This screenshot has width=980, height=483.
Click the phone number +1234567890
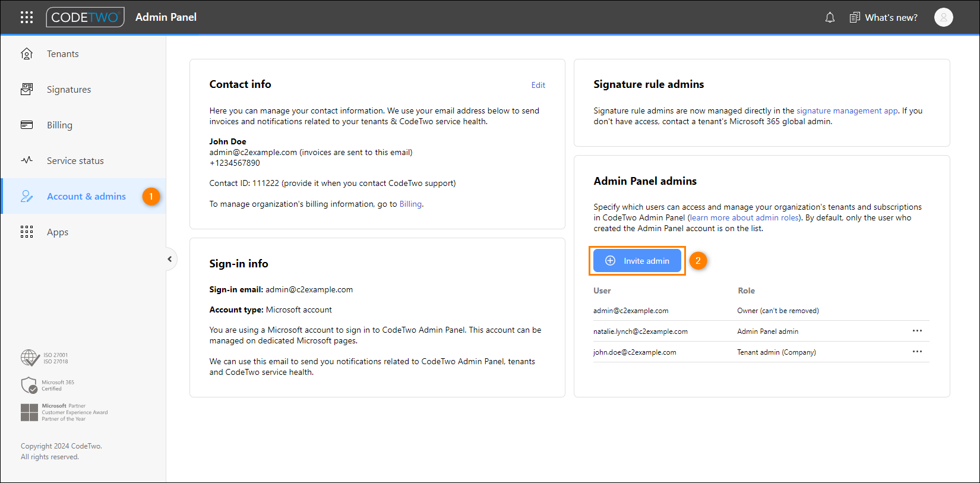pos(235,163)
